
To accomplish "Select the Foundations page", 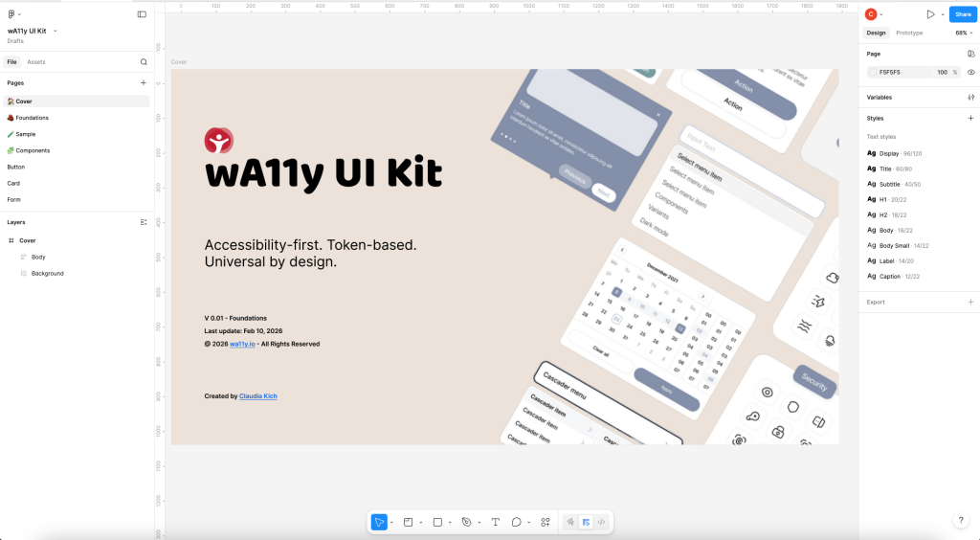I will click(32, 118).
